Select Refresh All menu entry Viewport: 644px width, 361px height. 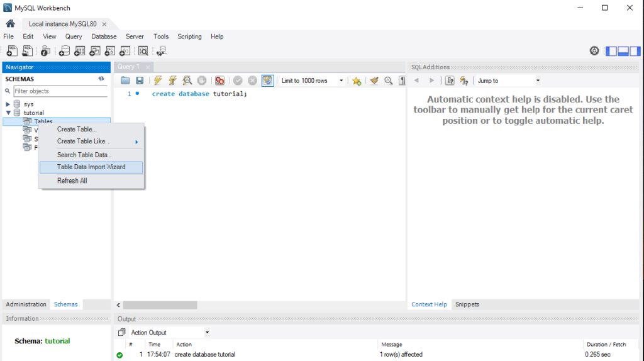(91, 181)
